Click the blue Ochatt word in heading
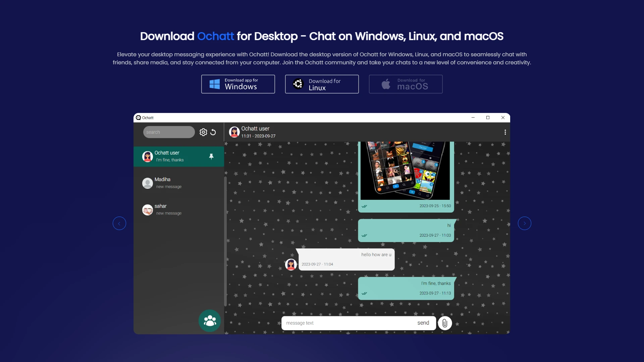The height and width of the screenshot is (362, 644). [215, 36]
